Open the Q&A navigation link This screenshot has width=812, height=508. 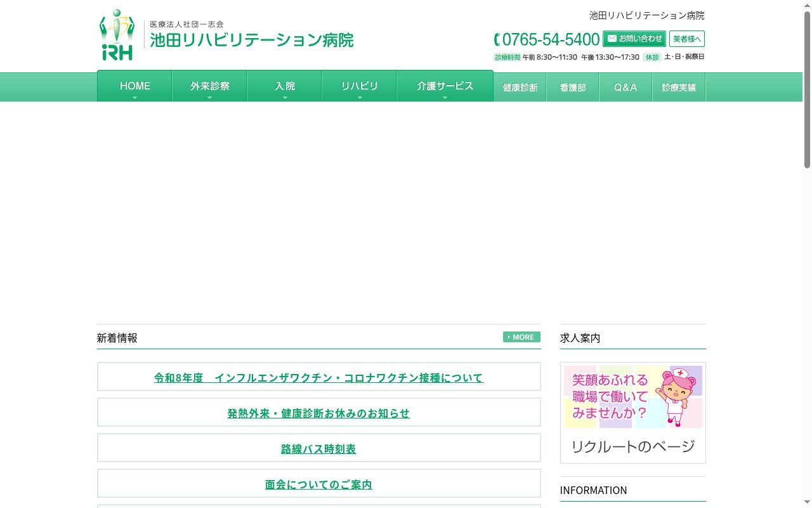coord(625,88)
